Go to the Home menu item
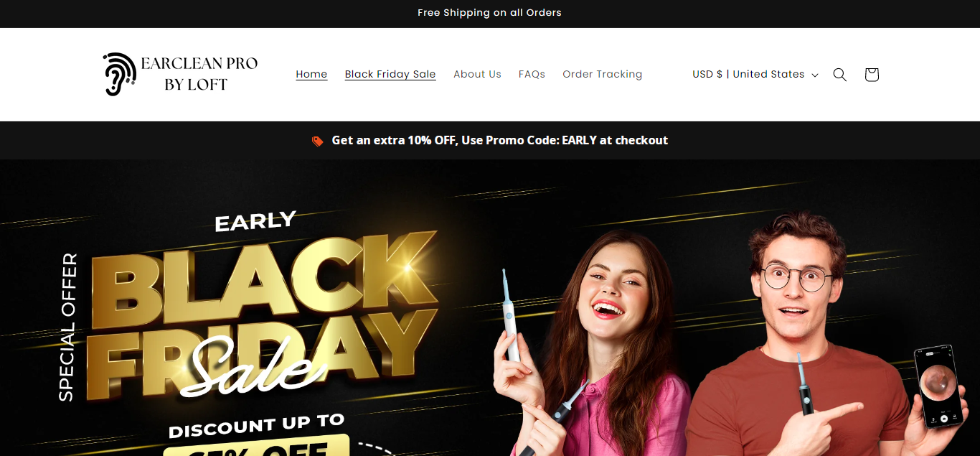 [311, 74]
